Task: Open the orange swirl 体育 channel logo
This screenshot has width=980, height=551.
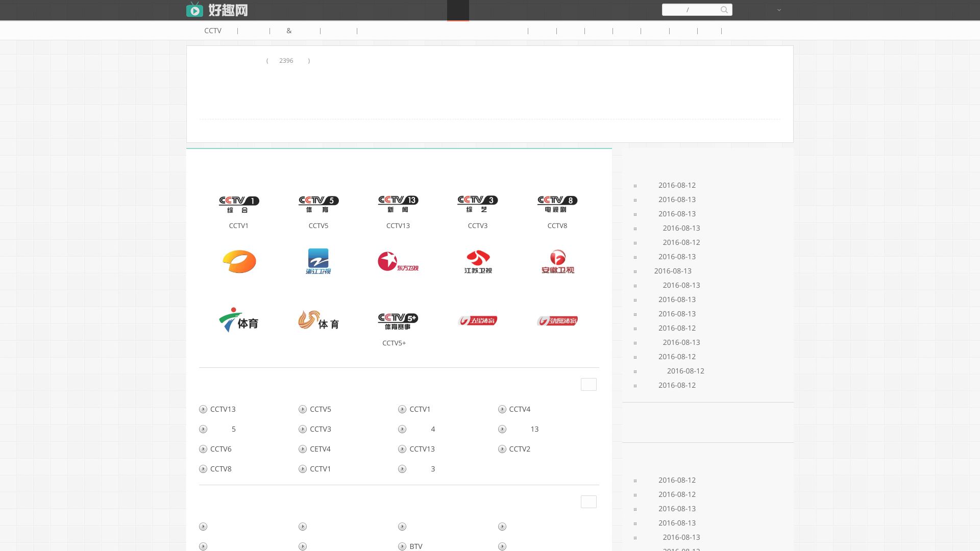Action: point(318,320)
